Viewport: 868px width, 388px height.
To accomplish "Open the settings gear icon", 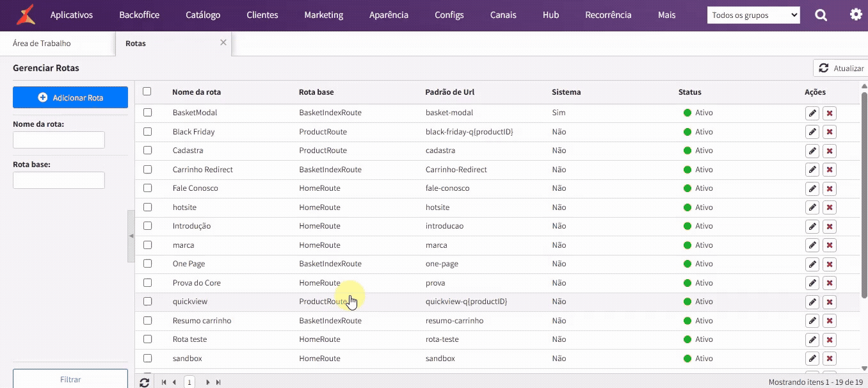I will 856,14.
